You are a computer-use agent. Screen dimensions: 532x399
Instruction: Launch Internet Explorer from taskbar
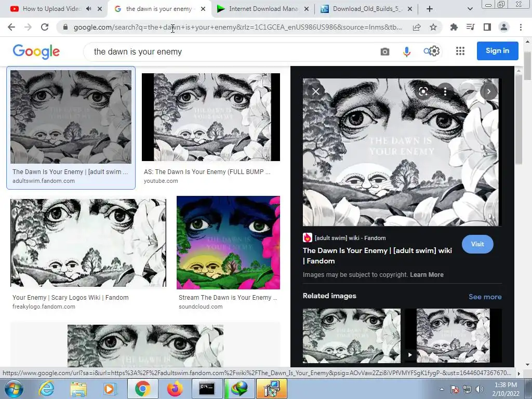pyautogui.click(x=46, y=389)
